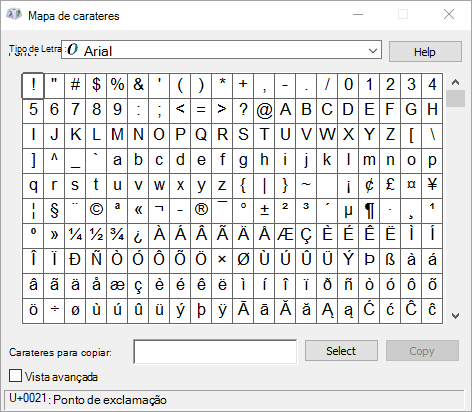
Task: Enable the Vista avançada checkbox
Action: (15, 376)
